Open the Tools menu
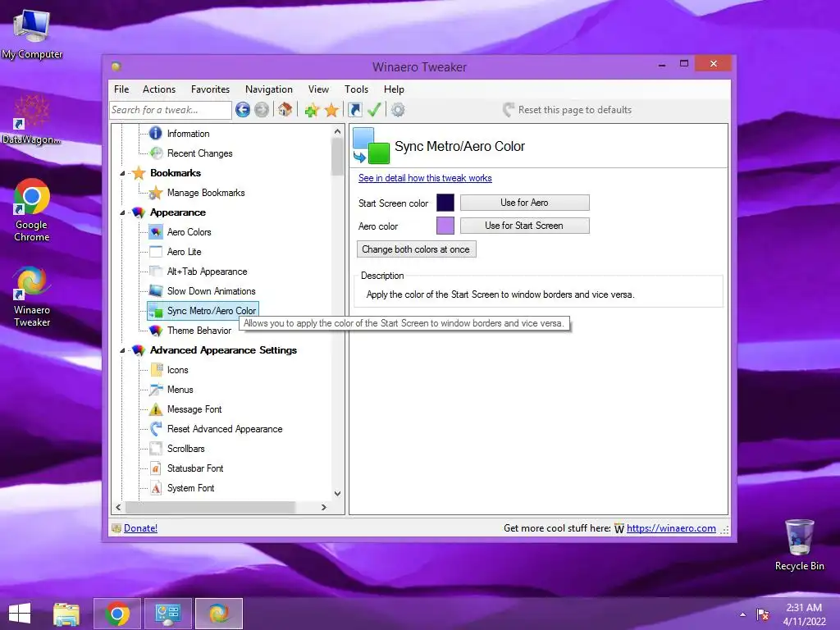This screenshot has width=840, height=630. [356, 89]
